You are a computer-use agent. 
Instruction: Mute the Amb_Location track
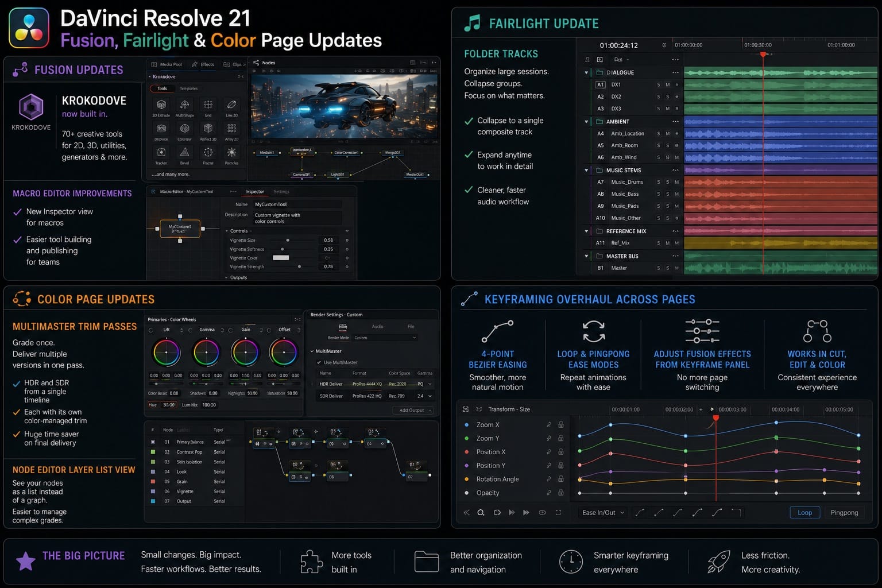667,133
